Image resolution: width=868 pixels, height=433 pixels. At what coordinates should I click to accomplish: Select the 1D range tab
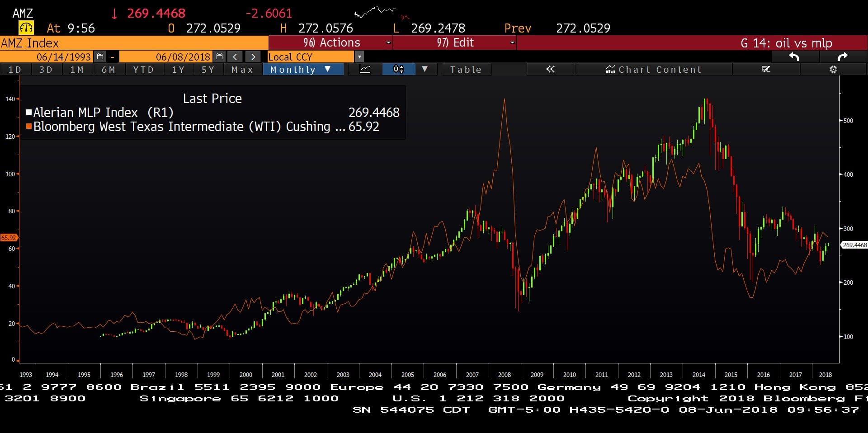click(15, 69)
